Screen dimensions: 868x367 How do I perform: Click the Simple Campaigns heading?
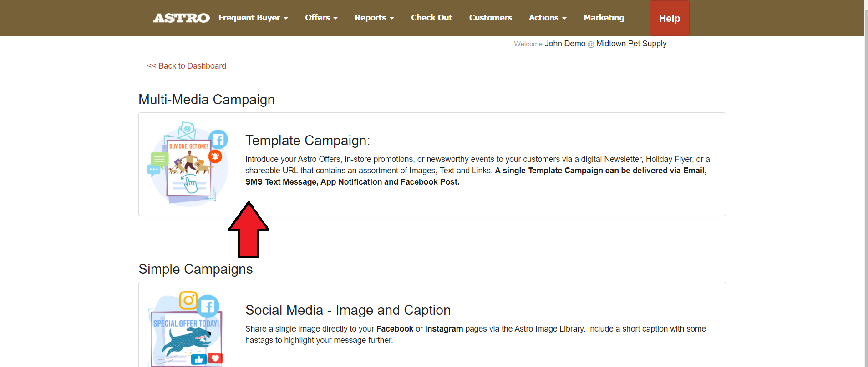coord(196,269)
